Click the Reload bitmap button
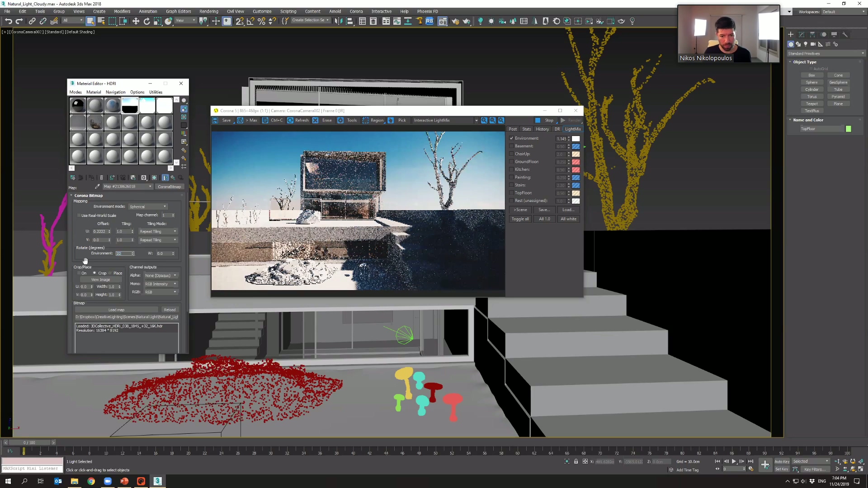The image size is (868, 488). point(170,310)
